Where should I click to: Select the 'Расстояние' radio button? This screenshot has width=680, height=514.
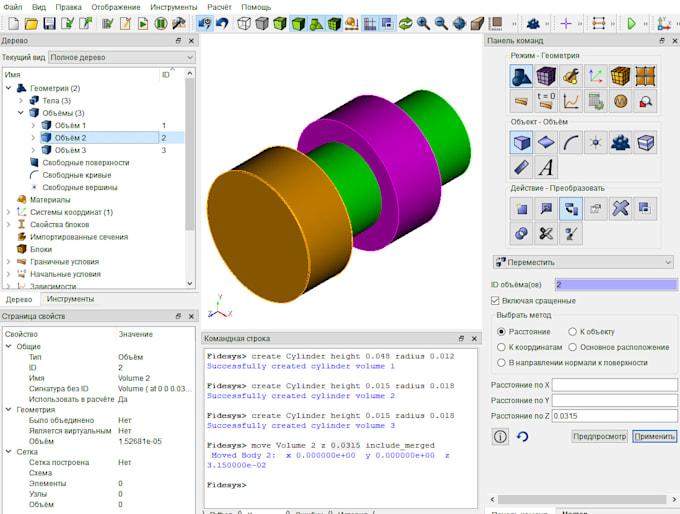click(x=501, y=332)
